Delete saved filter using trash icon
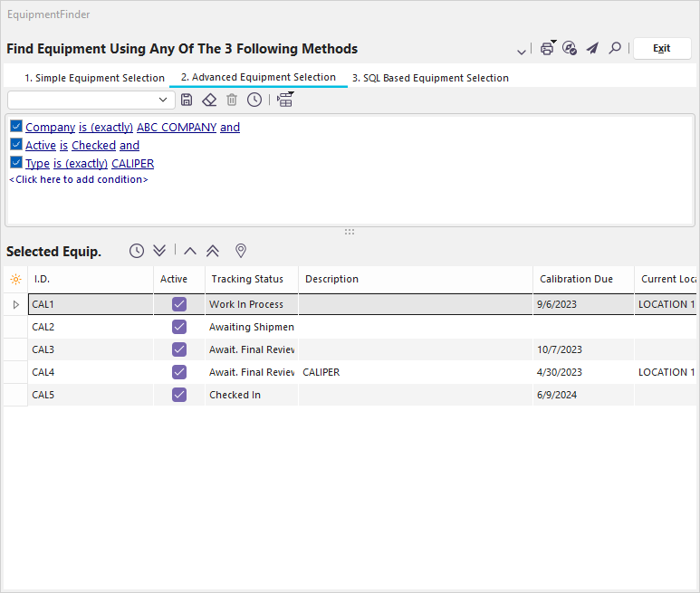This screenshot has width=700, height=593. coord(232,100)
